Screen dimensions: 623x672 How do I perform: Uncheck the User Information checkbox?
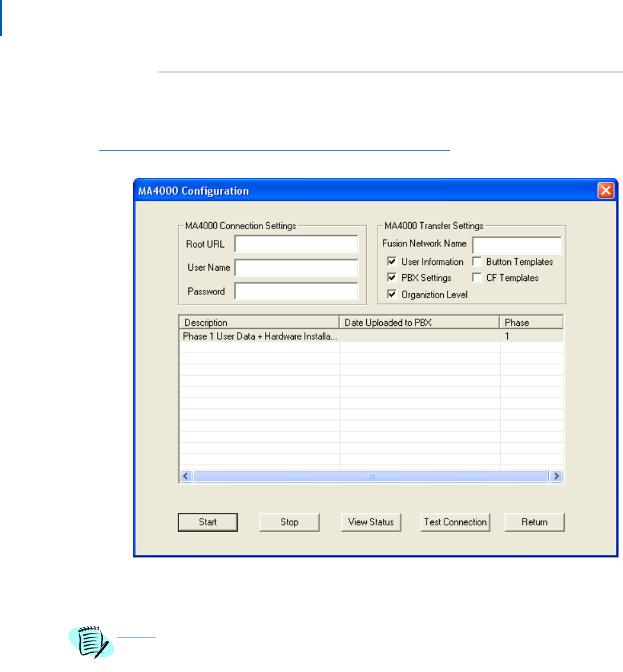(x=392, y=261)
